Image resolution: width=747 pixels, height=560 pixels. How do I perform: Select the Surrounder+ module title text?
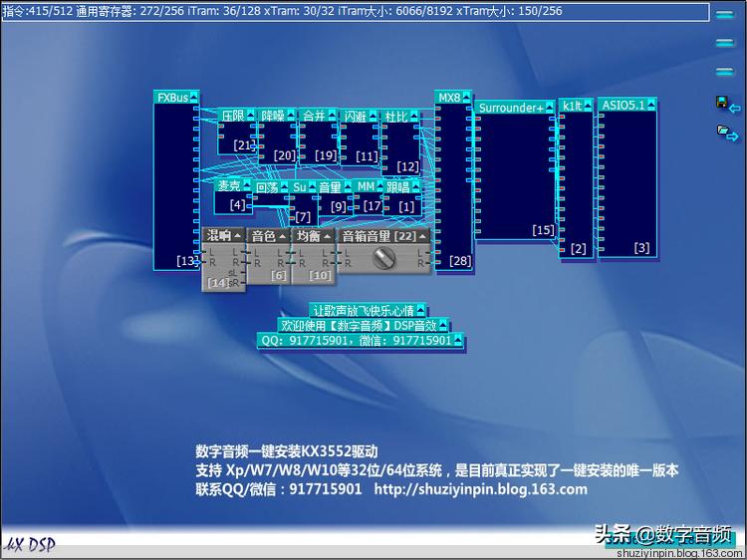[511, 108]
